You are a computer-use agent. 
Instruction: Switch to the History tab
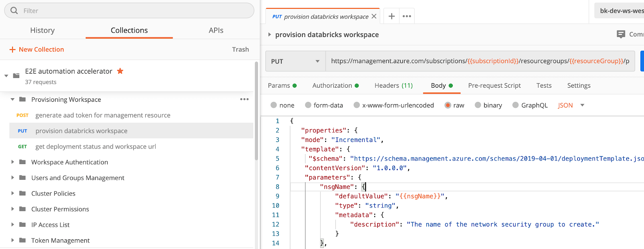[42, 31]
